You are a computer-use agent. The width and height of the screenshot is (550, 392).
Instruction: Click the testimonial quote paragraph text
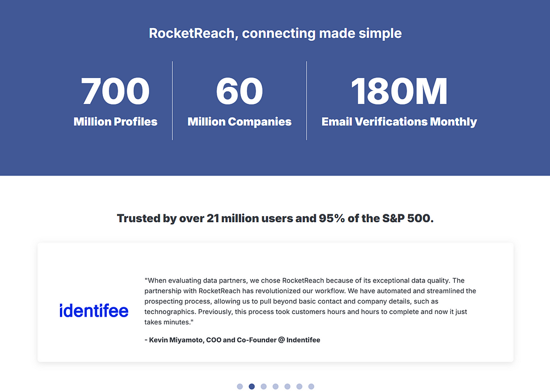click(x=310, y=301)
